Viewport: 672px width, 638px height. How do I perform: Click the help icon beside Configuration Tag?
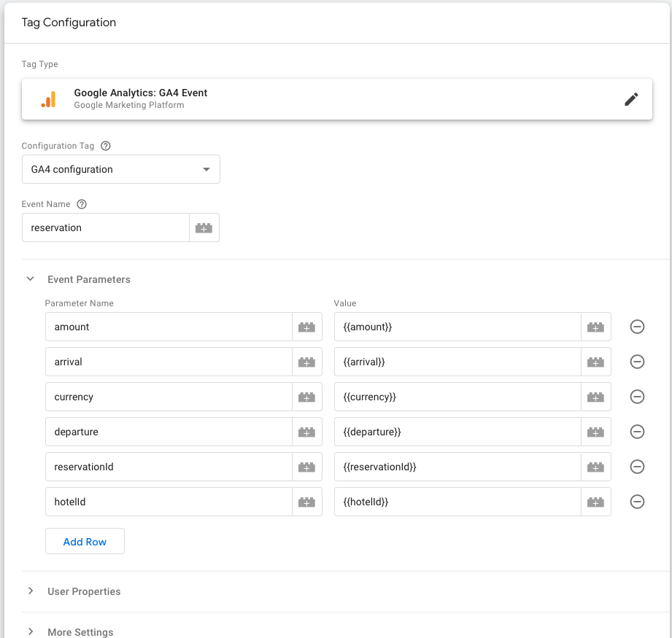106,146
